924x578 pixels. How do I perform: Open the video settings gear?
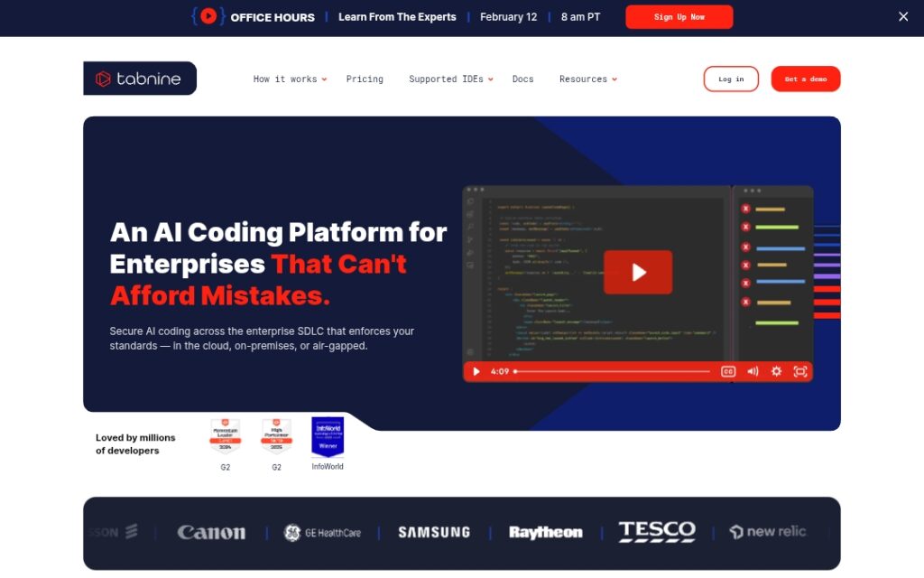[x=776, y=371]
